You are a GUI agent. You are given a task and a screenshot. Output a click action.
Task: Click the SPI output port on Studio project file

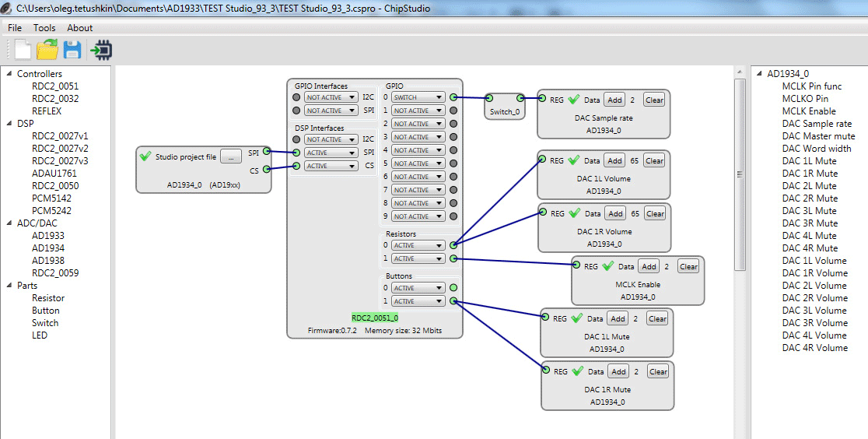266,151
